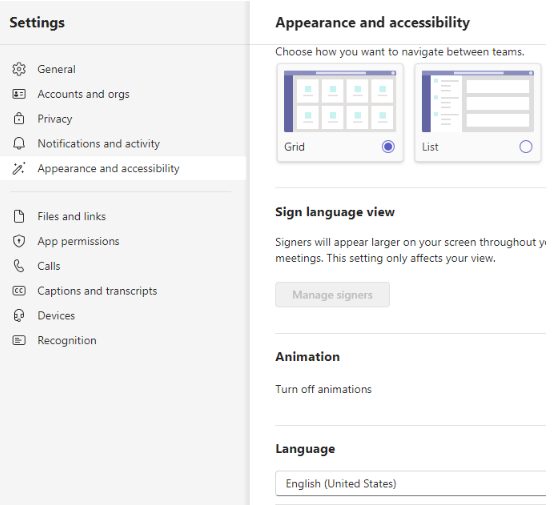
Task: Select Appearance and accessibility in sidebar
Action: (x=123, y=168)
